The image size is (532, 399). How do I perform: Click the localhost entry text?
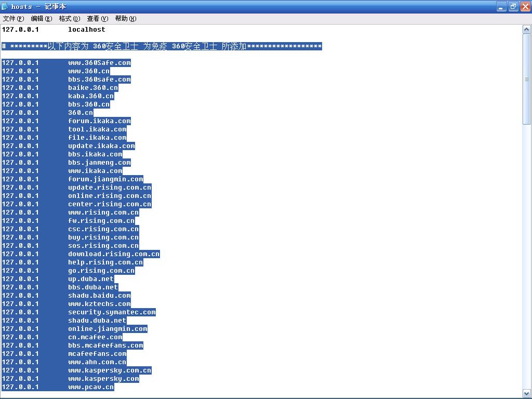tap(87, 30)
